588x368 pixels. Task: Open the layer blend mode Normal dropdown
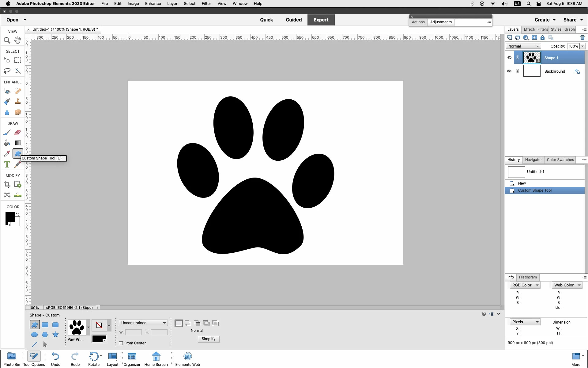(523, 46)
